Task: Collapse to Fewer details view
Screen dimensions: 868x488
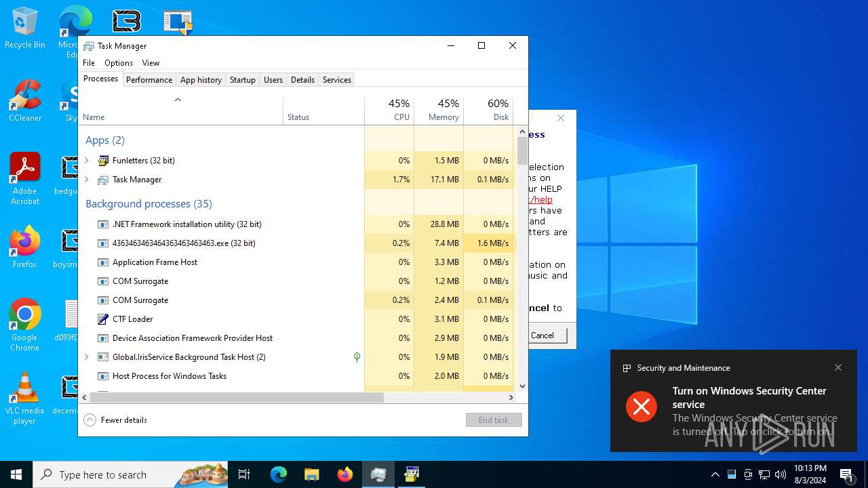Action: click(x=115, y=420)
